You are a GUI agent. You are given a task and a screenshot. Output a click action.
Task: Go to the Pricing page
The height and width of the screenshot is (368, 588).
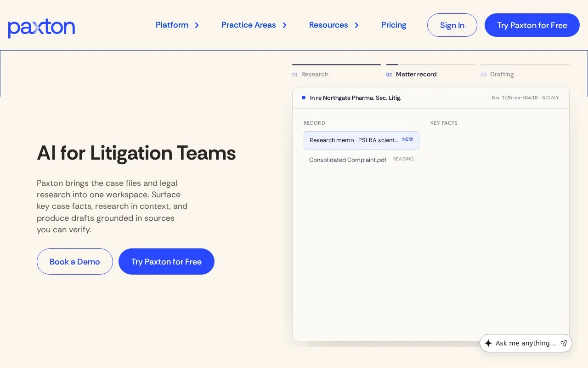[x=394, y=25]
